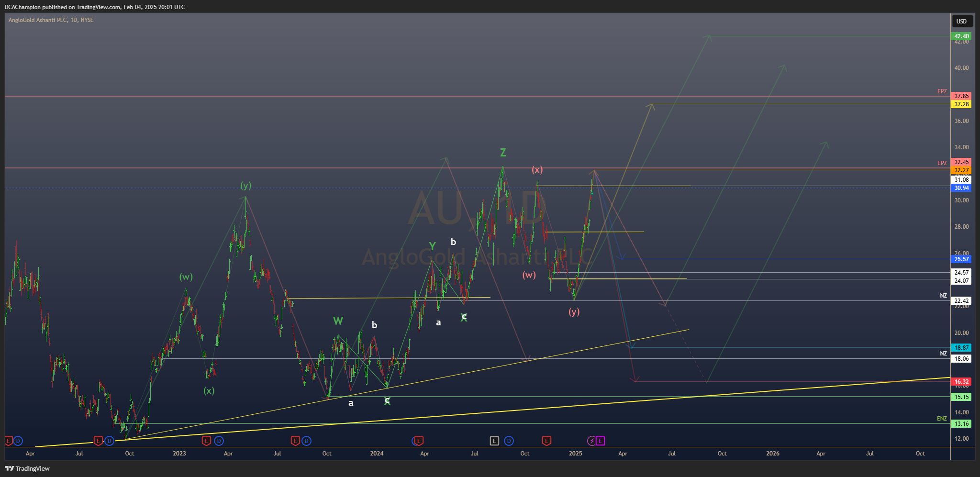
Task: Click the green Y wave label
Action: coord(432,246)
